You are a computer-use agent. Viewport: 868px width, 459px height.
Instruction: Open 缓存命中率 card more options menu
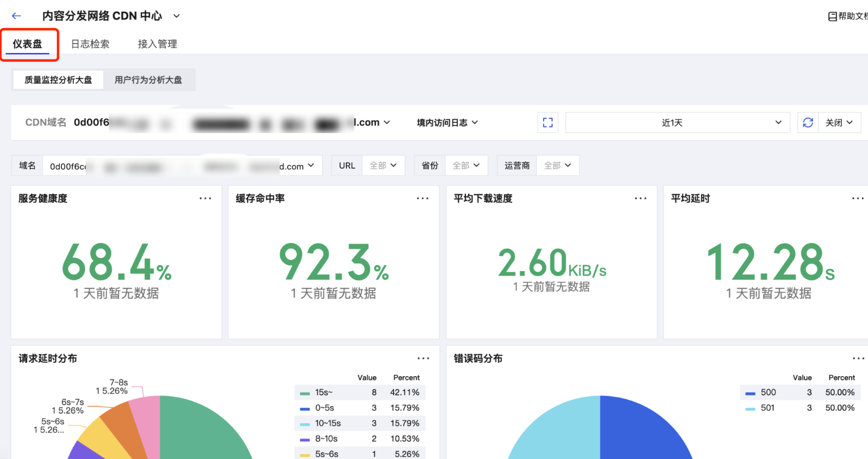pyautogui.click(x=422, y=198)
